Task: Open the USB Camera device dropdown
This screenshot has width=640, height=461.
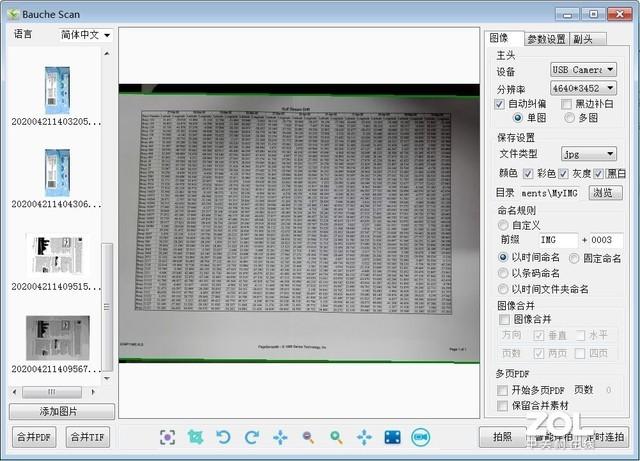Action: [583, 70]
